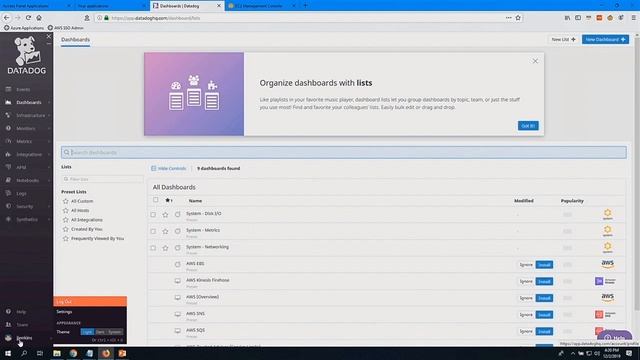Open Settings in the user menu
Screen dimensions: 640x360
[x=64, y=312]
